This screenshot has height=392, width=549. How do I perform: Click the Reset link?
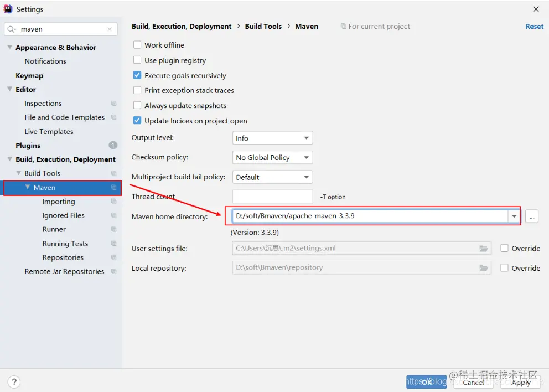coord(534,26)
